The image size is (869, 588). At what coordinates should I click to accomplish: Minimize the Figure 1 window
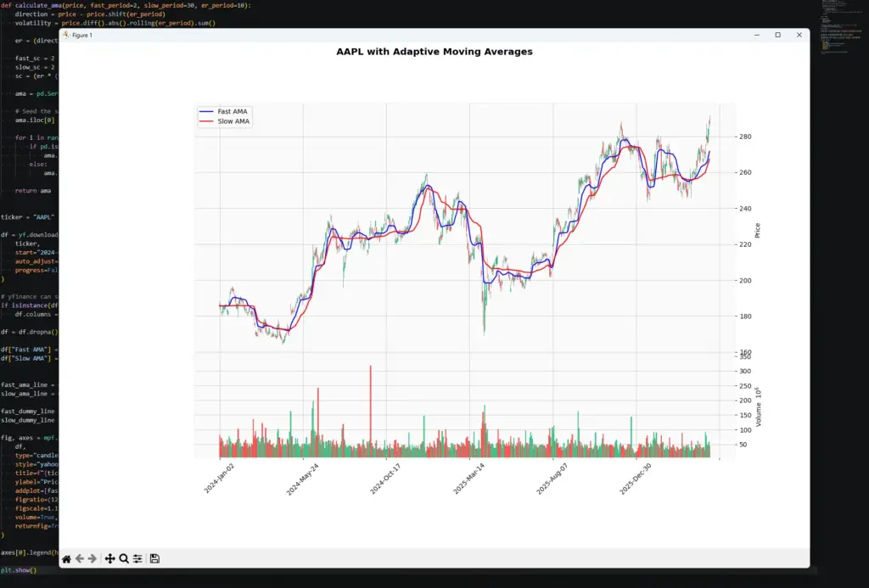point(756,35)
